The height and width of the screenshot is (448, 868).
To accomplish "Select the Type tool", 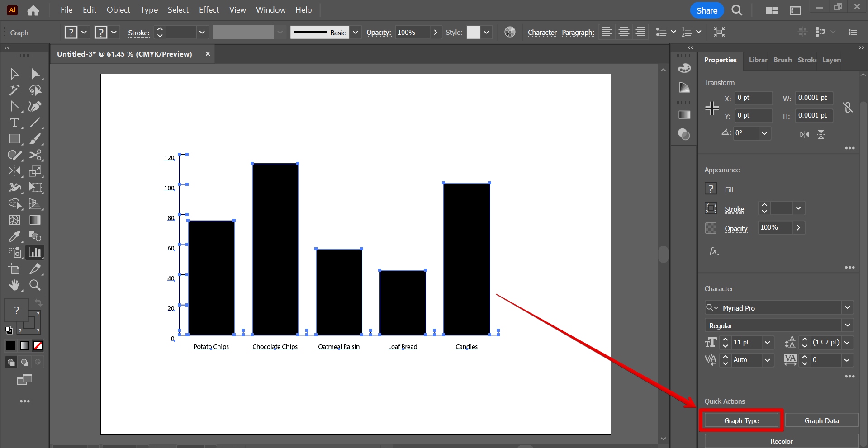I will pyautogui.click(x=14, y=123).
